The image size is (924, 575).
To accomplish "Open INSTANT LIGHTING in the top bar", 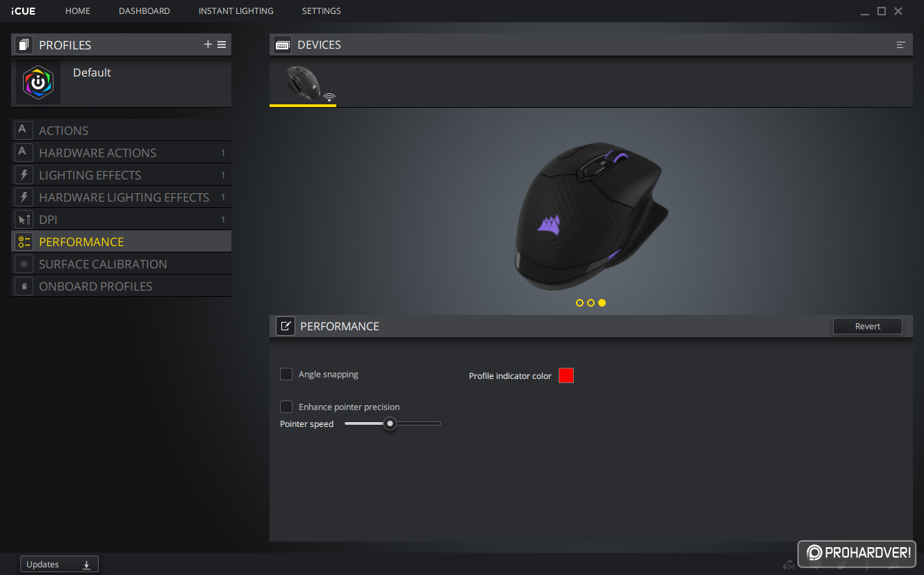I will coord(236,11).
